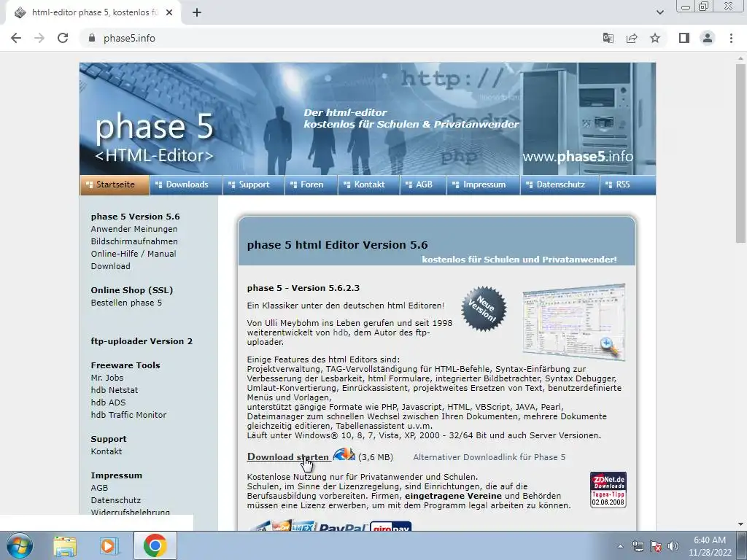Open Mr. Jobs freeware link
This screenshot has width=747, height=560.
(107, 378)
